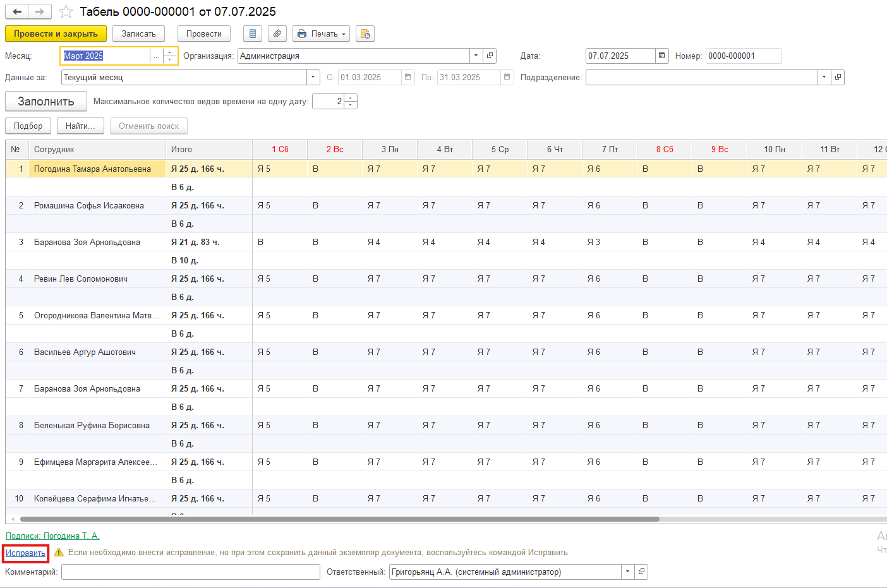Focus the Месяц field showing Март 2025

105,56
